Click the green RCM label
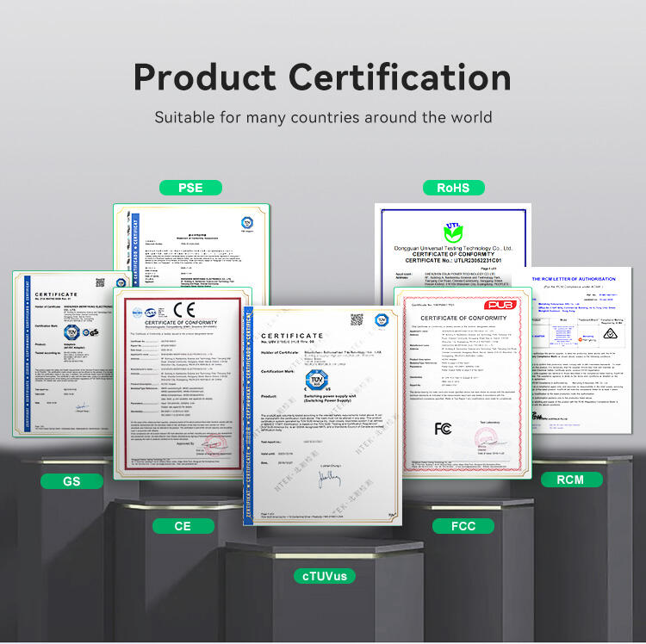 (x=571, y=480)
